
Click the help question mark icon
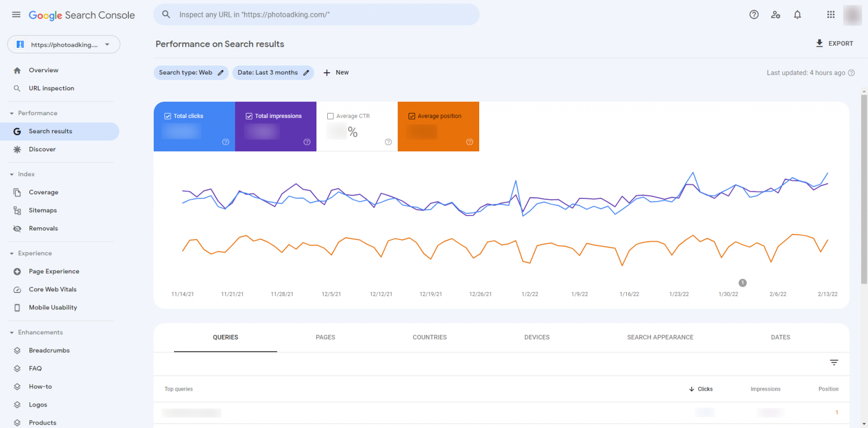tap(754, 14)
